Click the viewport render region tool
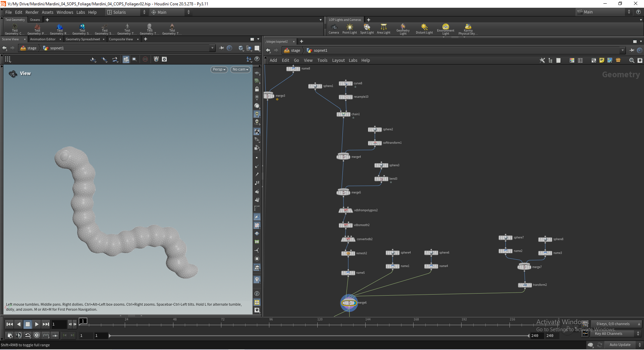644x350 pixels. coord(134,59)
